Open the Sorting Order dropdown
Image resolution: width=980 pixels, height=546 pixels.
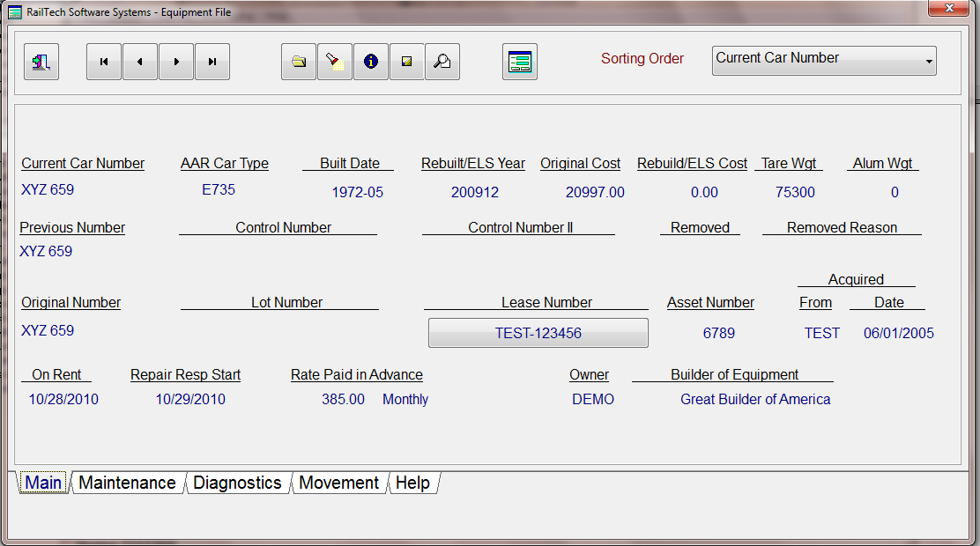pyautogui.click(x=824, y=61)
